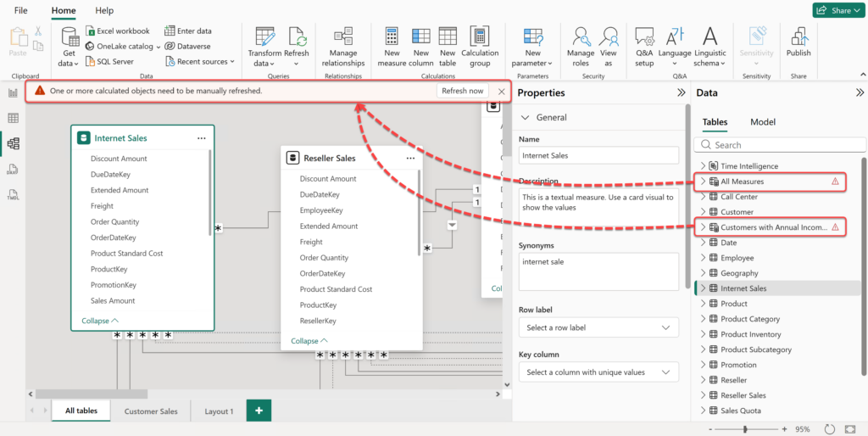Switch to Report view
868x436 pixels.
(13, 92)
